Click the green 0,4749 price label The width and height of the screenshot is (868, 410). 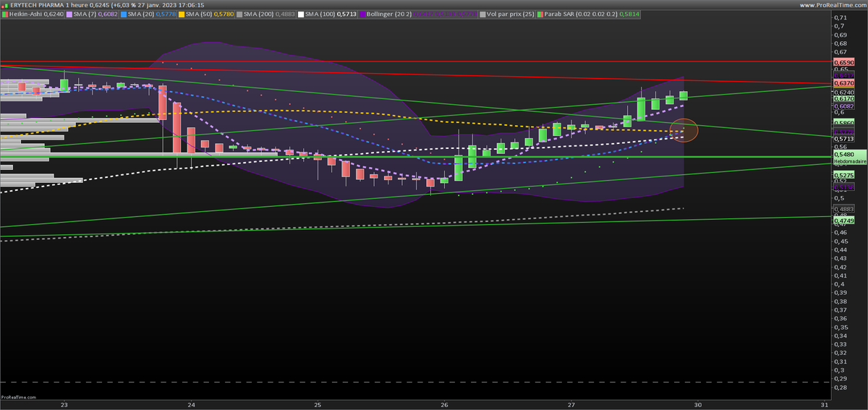(x=843, y=220)
